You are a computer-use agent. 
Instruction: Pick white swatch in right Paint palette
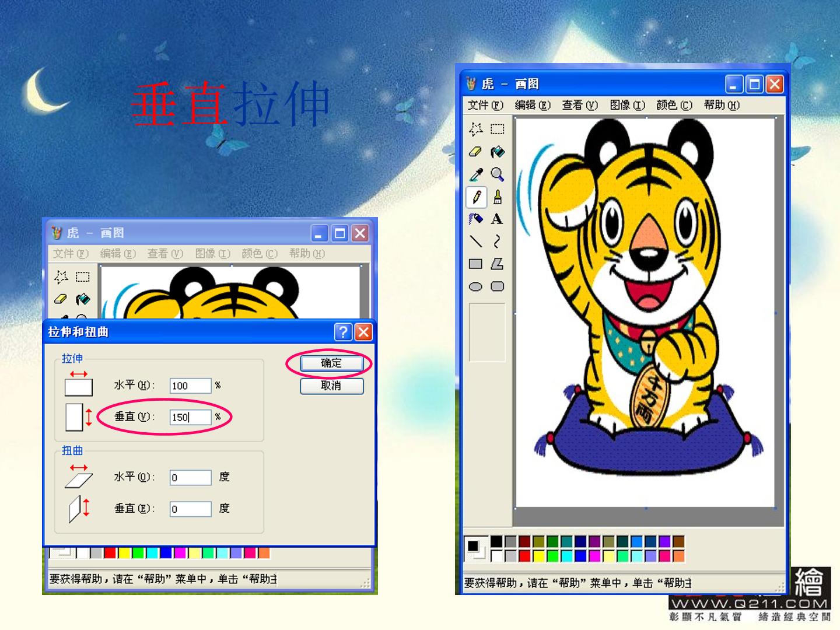(x=496, y=556)
